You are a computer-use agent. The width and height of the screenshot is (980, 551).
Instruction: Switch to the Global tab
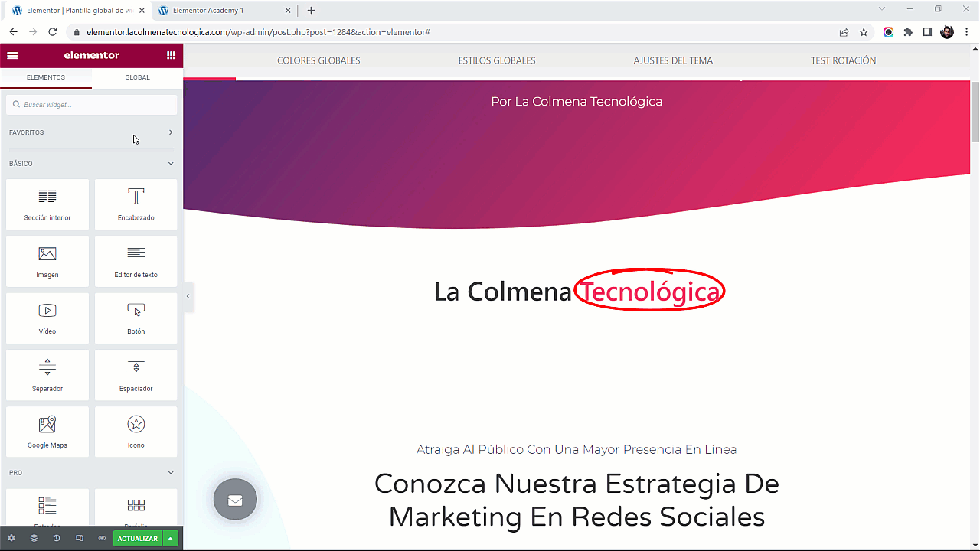pyautogui.click(x=137, y=77)
